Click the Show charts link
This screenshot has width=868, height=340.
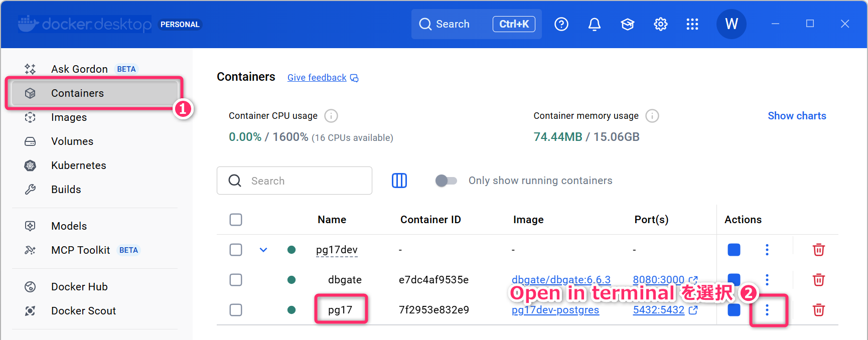click(x=796, y=116)
